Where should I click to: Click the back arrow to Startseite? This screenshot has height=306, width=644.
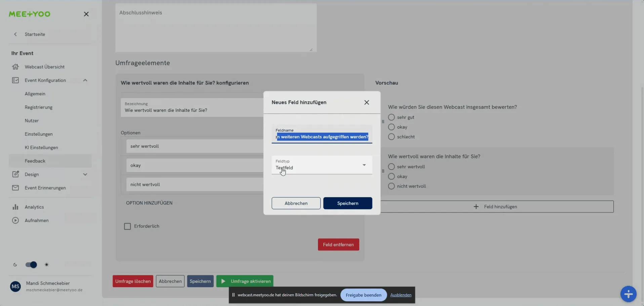coord(15,34)
